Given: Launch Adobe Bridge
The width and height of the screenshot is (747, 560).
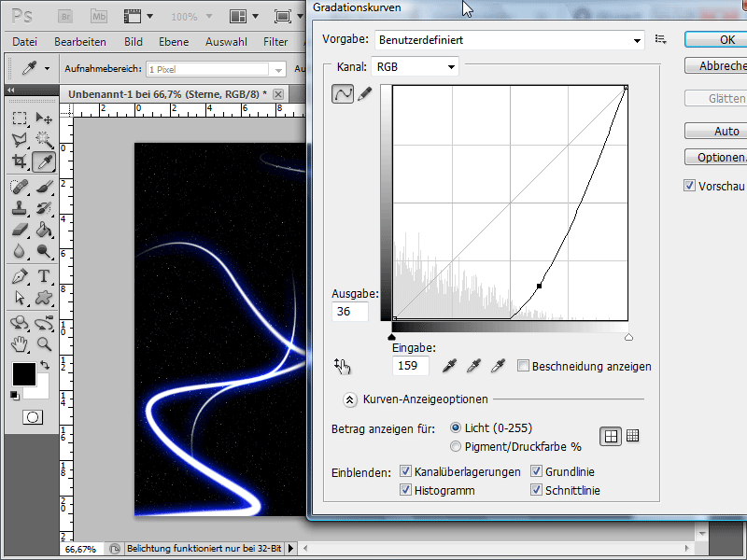Looking at the screenshot, I should pyautogui.click(x=65, y=17).
